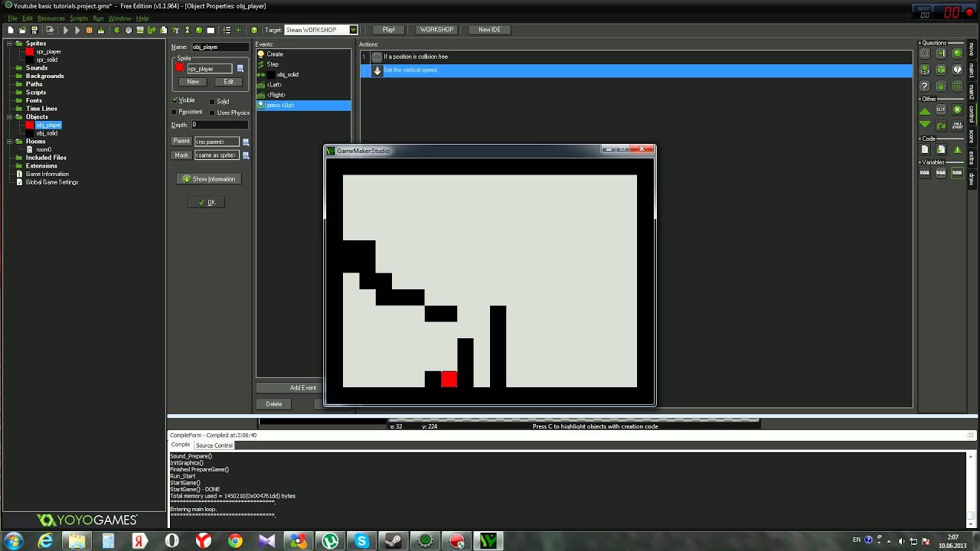Open Skype from the taskbar

(361, 541)
